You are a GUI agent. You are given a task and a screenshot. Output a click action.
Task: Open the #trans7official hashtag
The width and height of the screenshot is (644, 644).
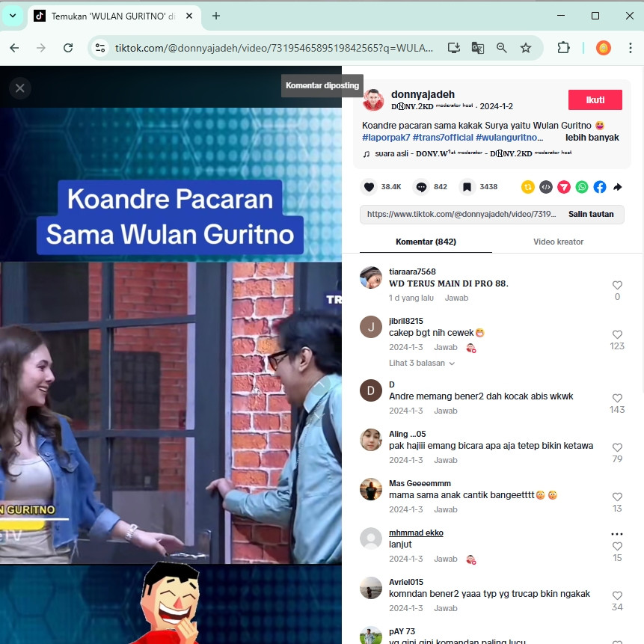click(443, 138)
